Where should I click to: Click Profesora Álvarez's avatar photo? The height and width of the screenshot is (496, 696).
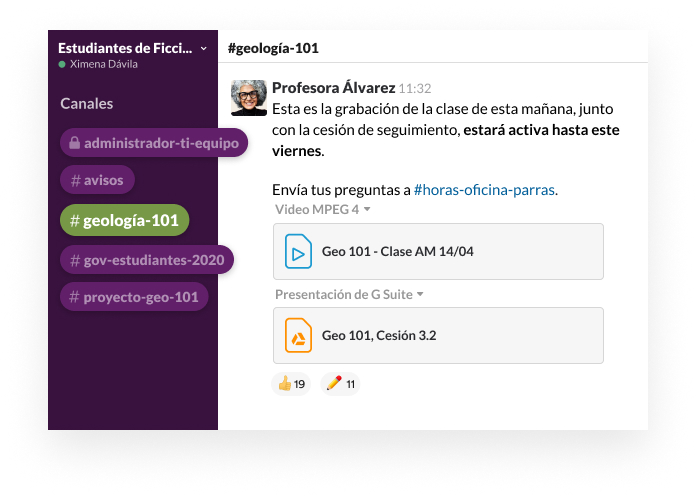(x=249, y=98)
